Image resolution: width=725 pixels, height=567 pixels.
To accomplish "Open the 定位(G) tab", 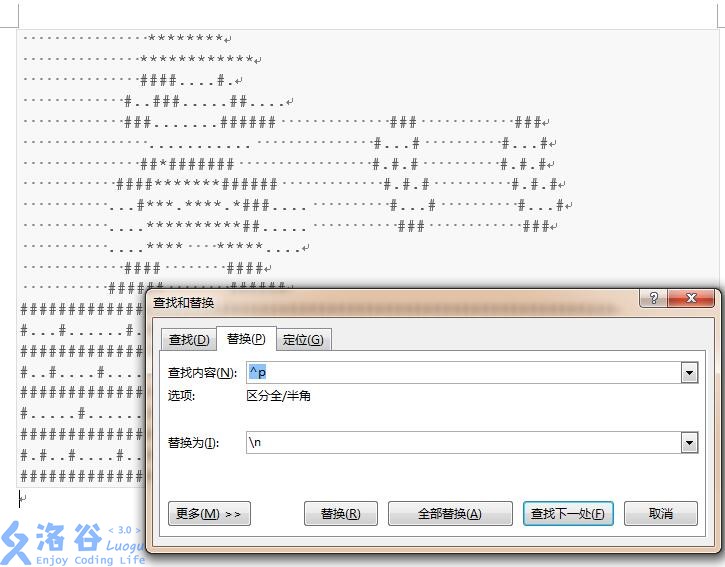I will (x=302, y=340).
